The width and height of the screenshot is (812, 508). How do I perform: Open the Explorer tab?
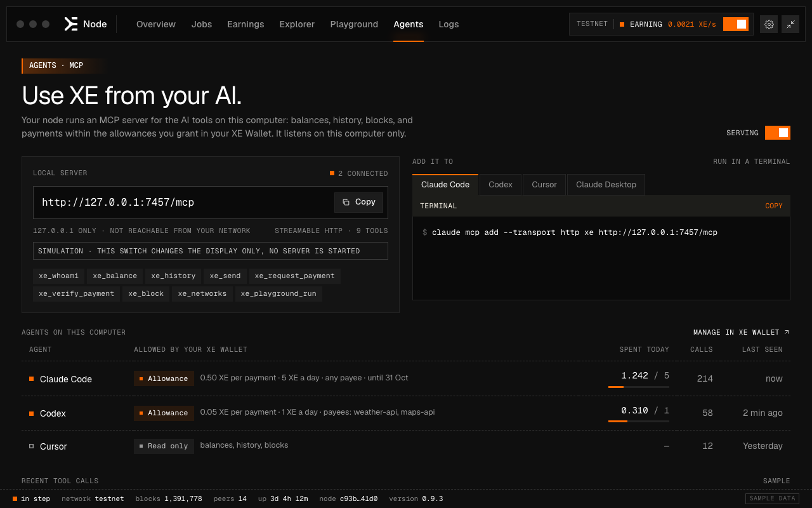coord(297,24)
